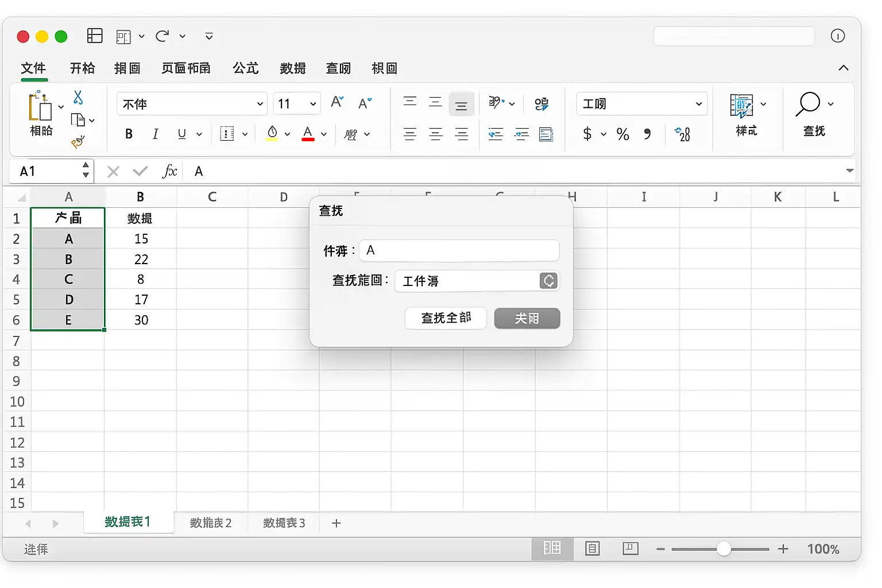Screen dimensions: 882x588
Task: Click the scissors cut icon
Action: coord(78,98)
